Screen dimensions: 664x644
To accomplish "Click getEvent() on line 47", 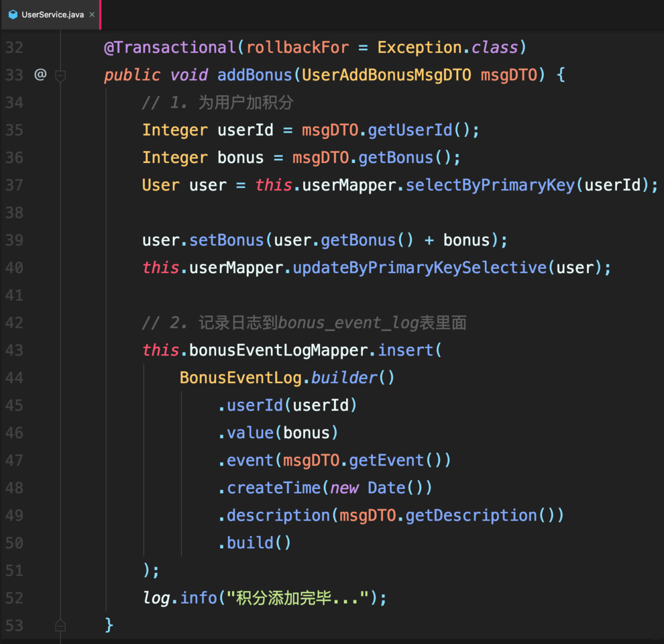I will point(396,461).
